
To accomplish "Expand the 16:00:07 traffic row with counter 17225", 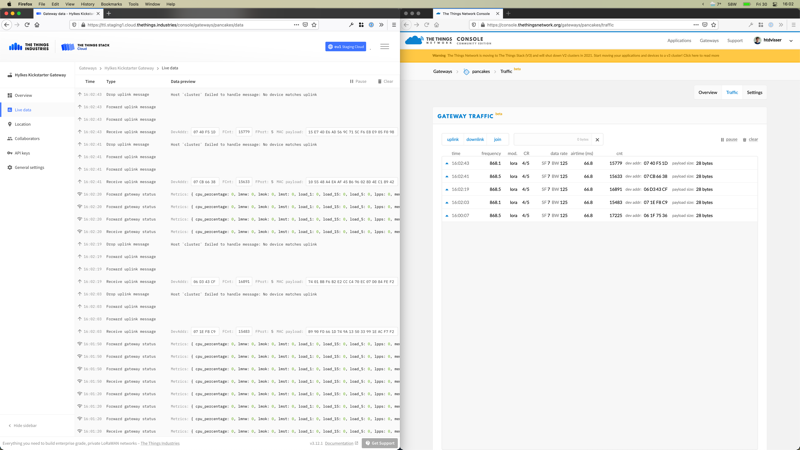I will click(x=599, y=215).
